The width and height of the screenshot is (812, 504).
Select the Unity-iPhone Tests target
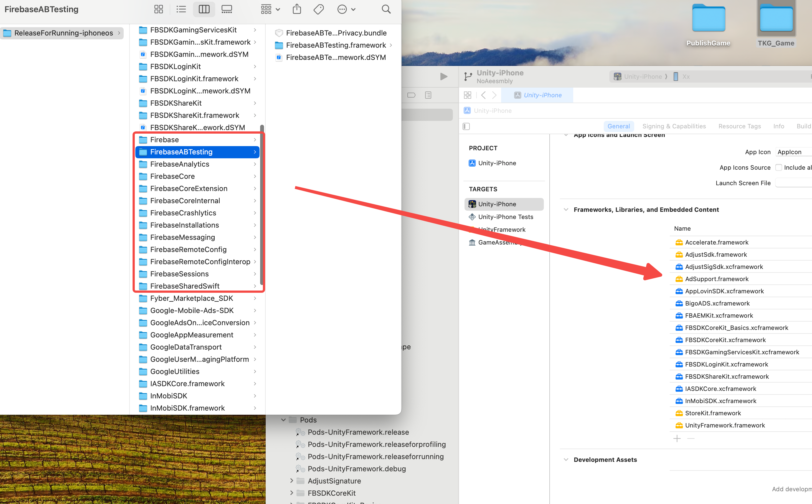click(x=505, y=217)
